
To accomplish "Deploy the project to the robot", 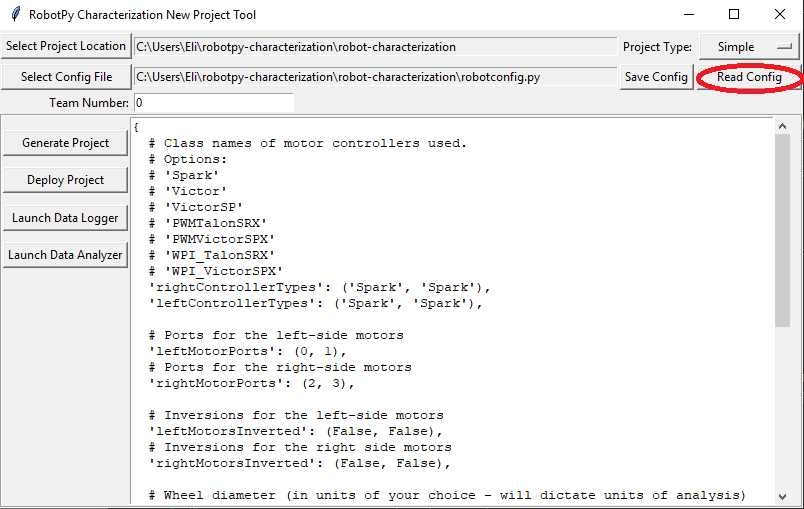I will 65,180.
